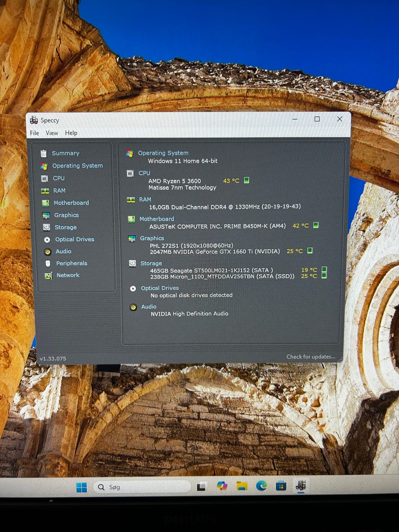Open the View menu
Image resolution: width=399 pixels, height=532 pixels.
[x=52, y=133]
